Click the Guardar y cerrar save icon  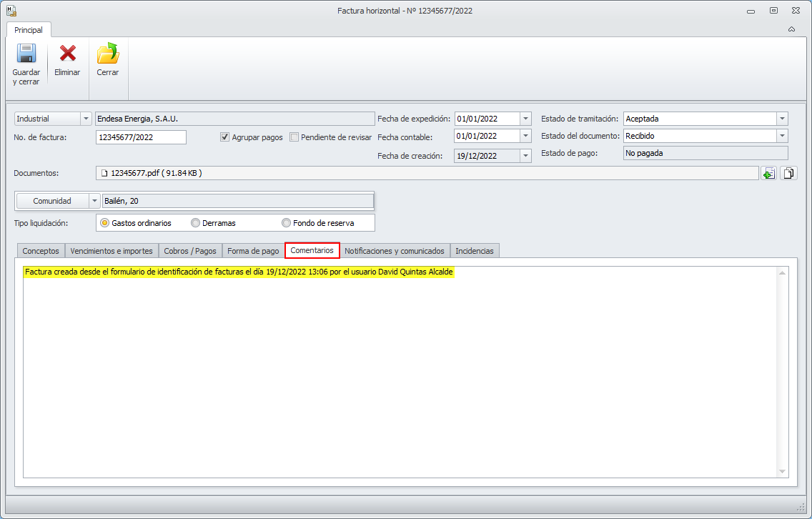26,54
